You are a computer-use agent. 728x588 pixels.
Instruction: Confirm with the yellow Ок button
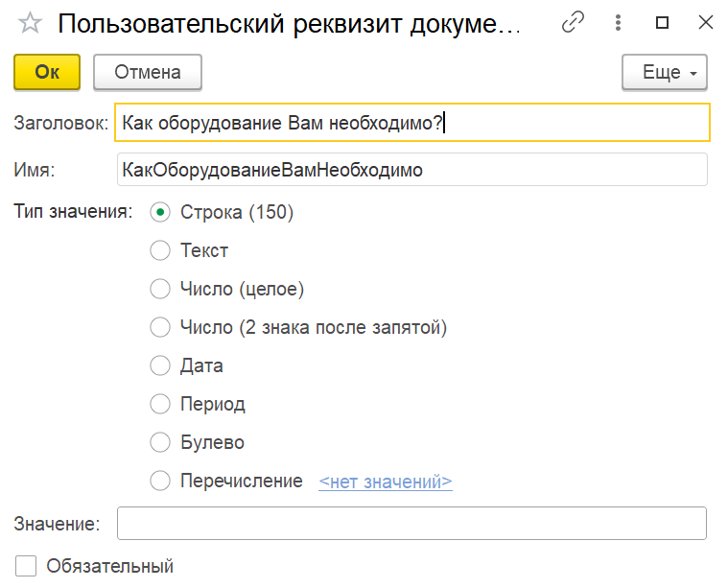[x=47, y=72]
